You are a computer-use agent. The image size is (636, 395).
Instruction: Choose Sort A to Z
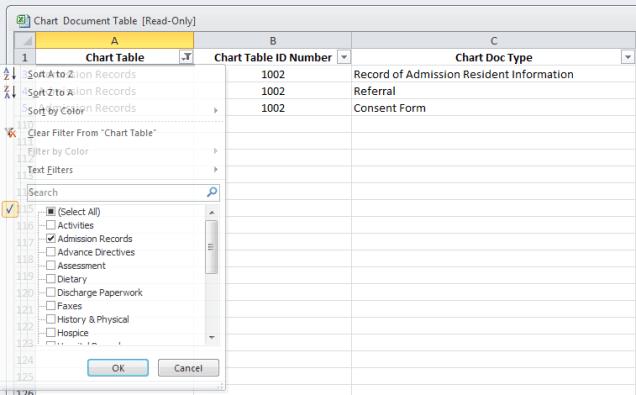51,74
